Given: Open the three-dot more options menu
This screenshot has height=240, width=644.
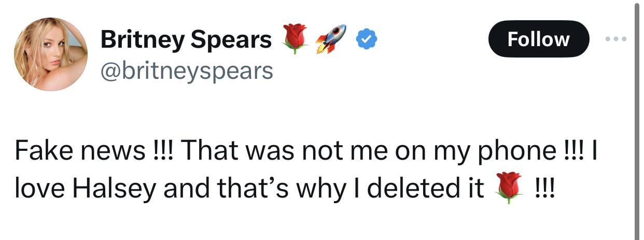Looking at the screenshot, I should tap(617, 39).
